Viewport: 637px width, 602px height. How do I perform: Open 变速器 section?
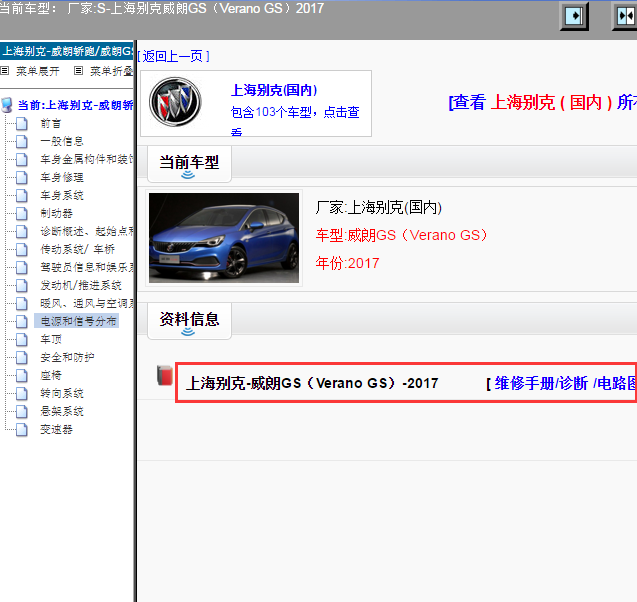(x=56, y=429)
